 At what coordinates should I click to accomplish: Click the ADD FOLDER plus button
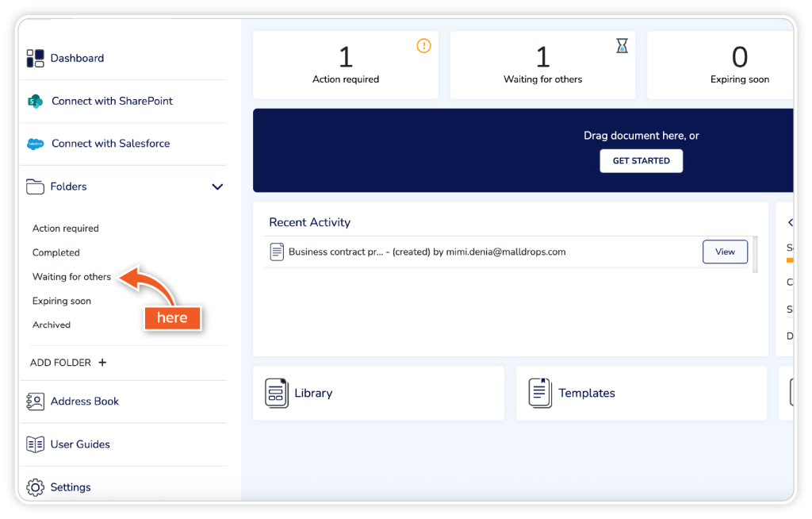pyautogui.click(x=102, y=363)
